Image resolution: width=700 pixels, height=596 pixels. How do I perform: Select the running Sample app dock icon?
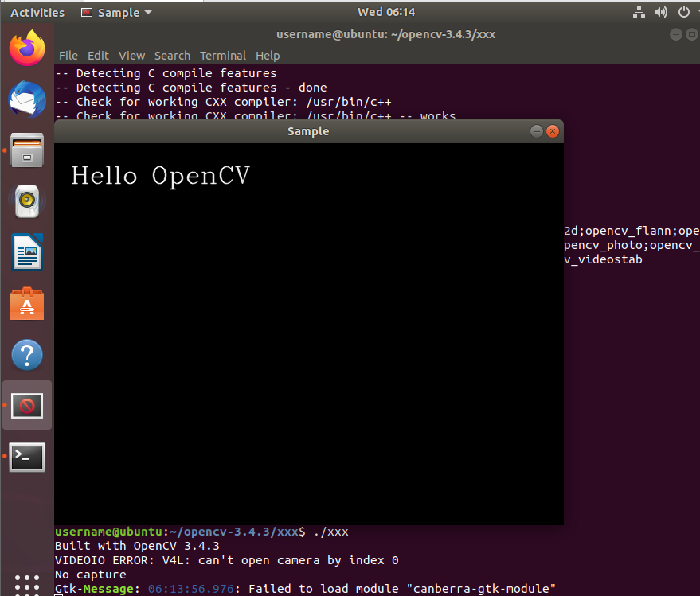[27, 406]
